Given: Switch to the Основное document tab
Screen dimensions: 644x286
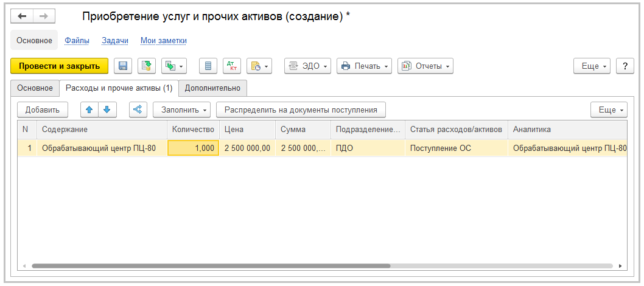Looking at the screenshot, I should point(35,88).
